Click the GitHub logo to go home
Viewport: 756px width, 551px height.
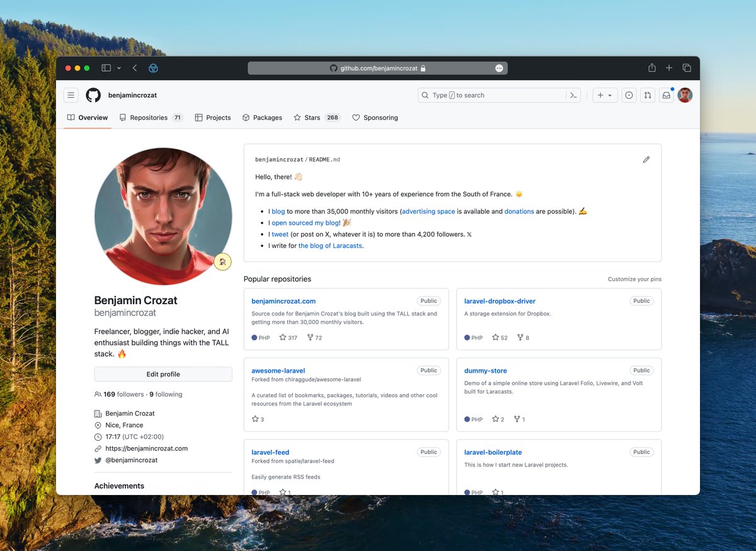[x=93, y=94]
